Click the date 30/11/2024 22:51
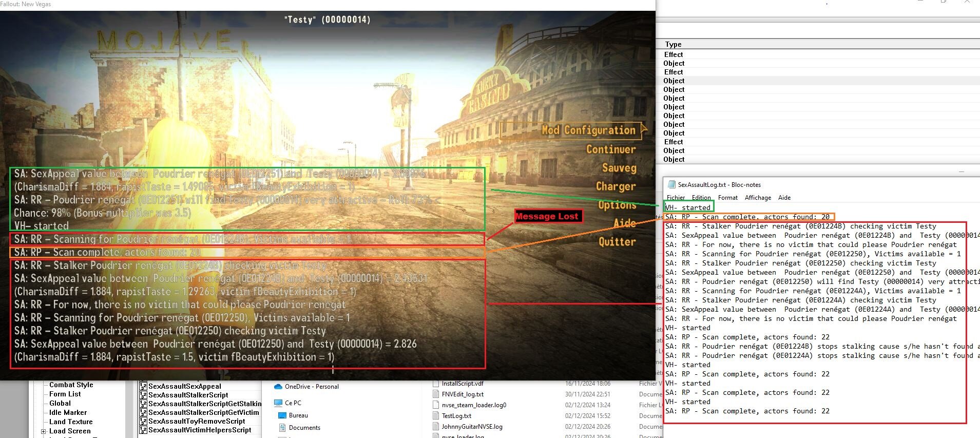980x438 pixels. [588, 394]
